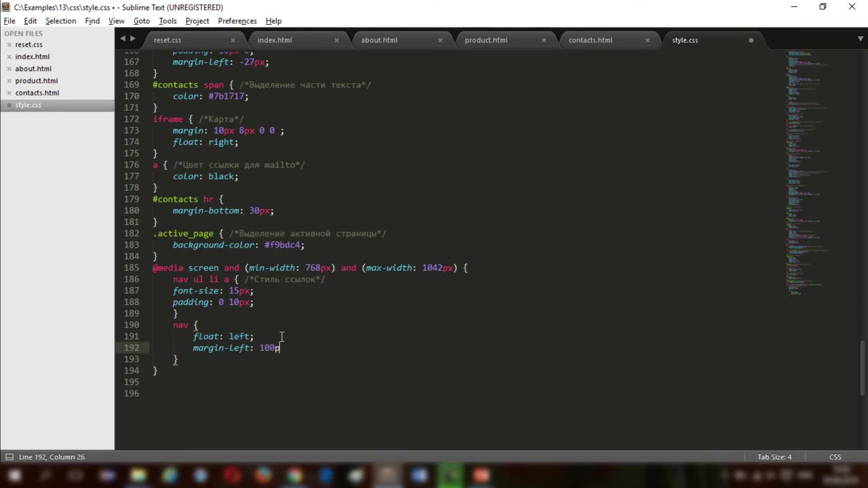Viewport: 868px width, 488px height.
Task: Click the #contacts hr selector
Action: click(183, 199)
